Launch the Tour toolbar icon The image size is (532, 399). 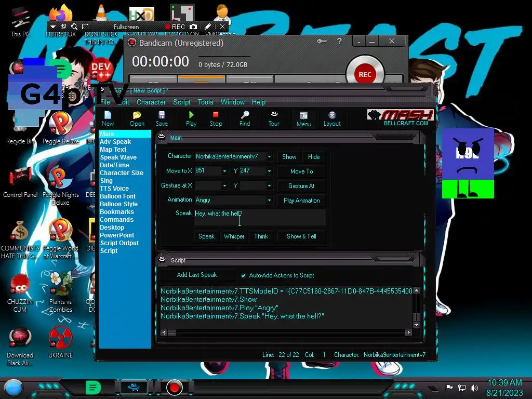click(x=274, y=119)
